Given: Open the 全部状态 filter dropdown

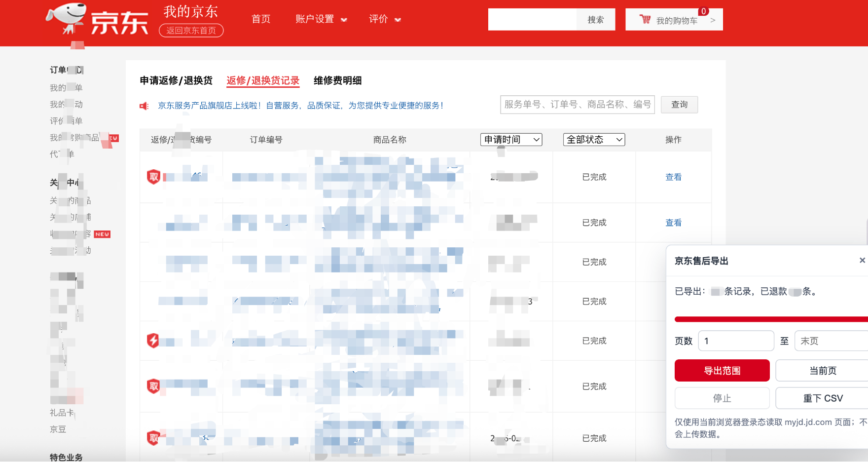Looking at the screenshot, I should [594, 140].
